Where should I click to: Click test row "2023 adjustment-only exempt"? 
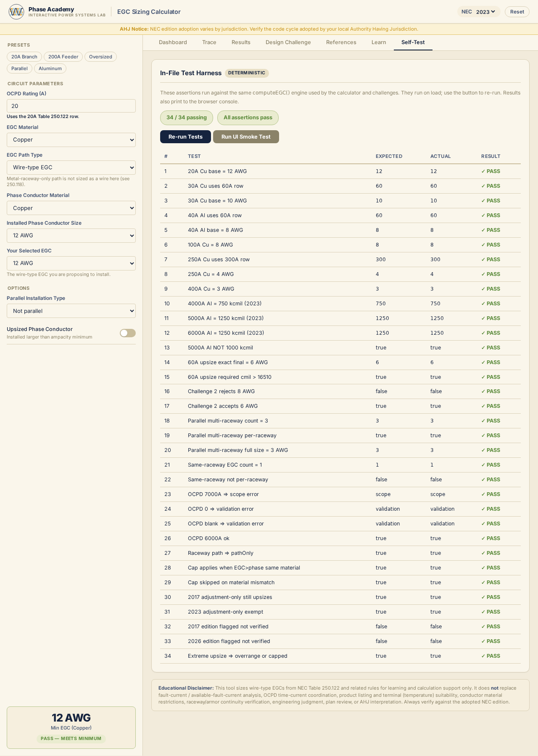(x=340, y=612)
